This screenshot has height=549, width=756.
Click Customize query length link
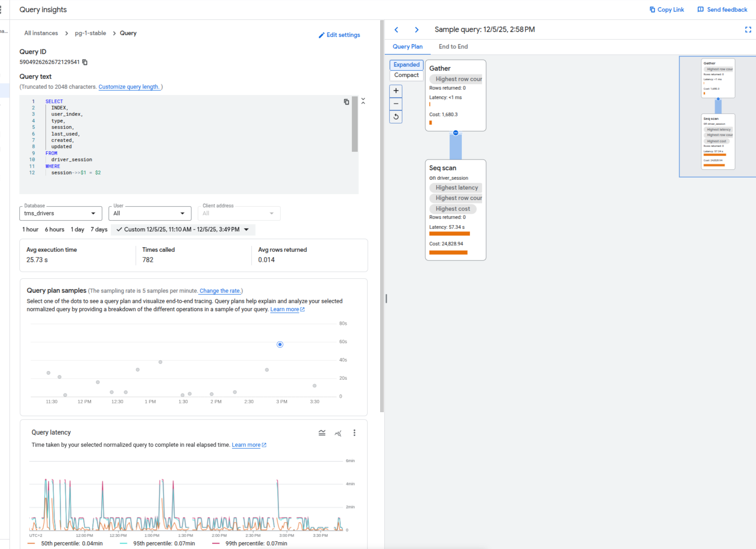(129, 87)
